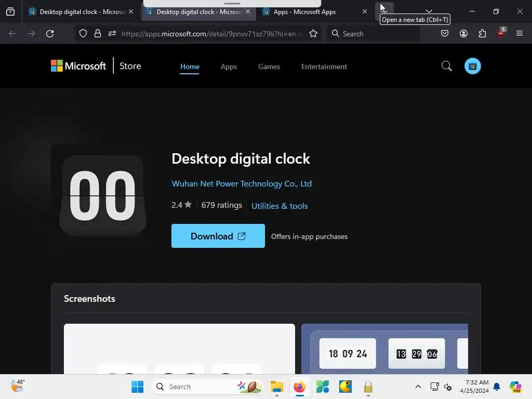The image size is (532, 399).
Task: Open Firefox application hamburger menu
Action: 520,34
